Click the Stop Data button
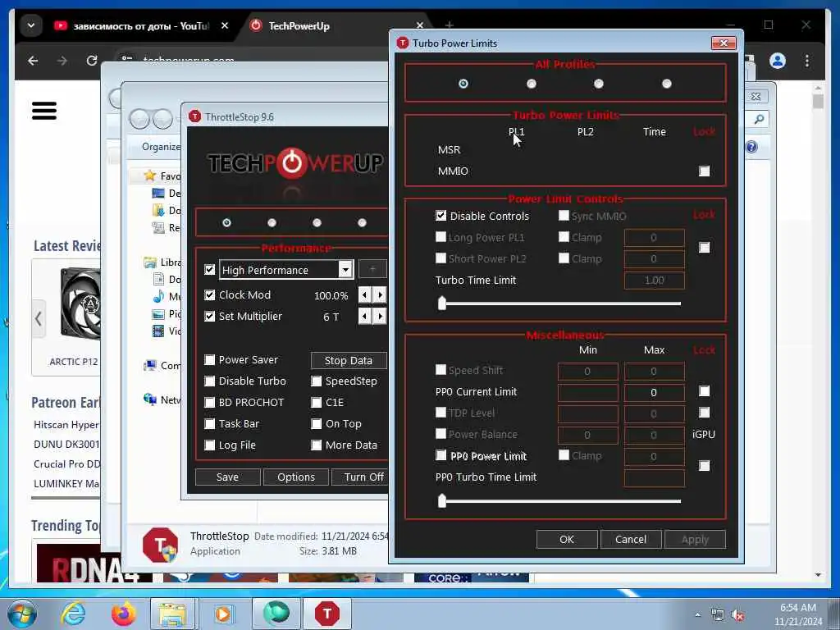Screen dimensions: 840x630 click(348, 361)
